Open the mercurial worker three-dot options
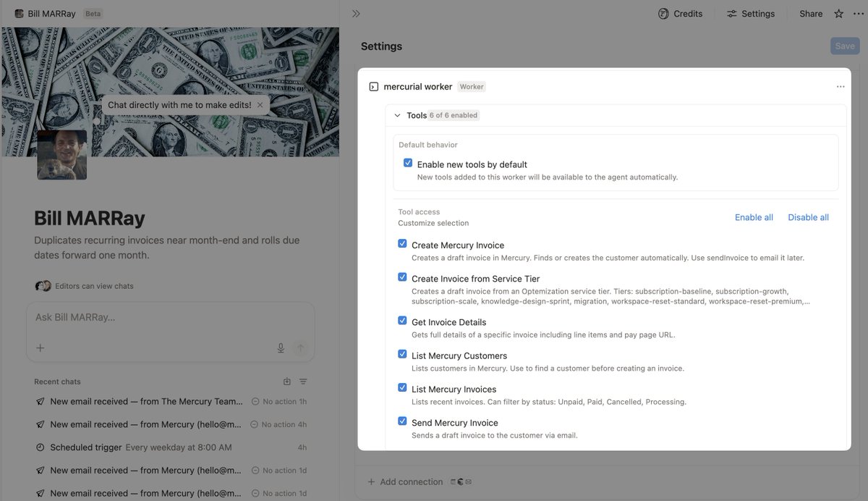Viewport: 868px width, 501px height. [841, 87]
